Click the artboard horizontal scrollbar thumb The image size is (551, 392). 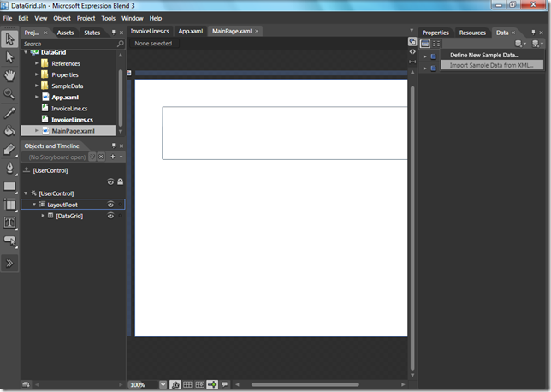point(305,384)
